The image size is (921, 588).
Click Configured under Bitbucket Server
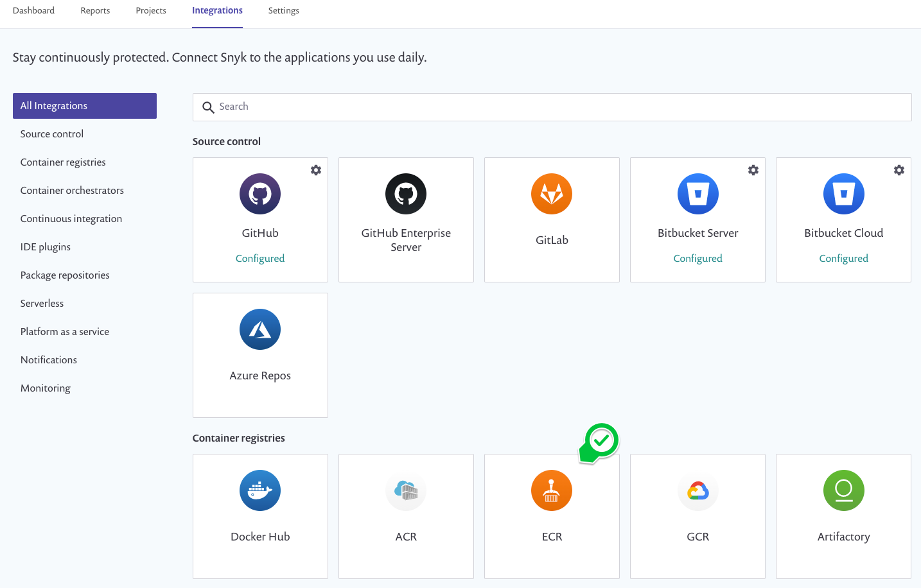tap(698, 258)
